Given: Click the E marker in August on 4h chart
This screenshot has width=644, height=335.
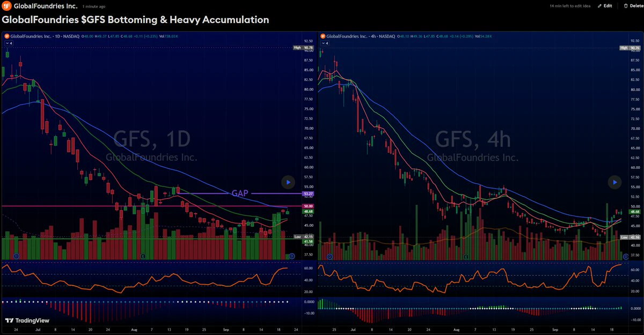Looking at the screenshot, I should pyautogui.click(x=465, y=257).
